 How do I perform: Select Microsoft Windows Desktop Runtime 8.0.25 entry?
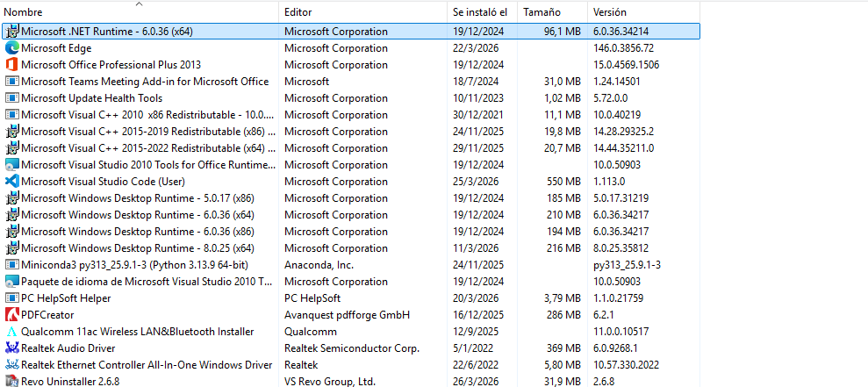(138, 248)
